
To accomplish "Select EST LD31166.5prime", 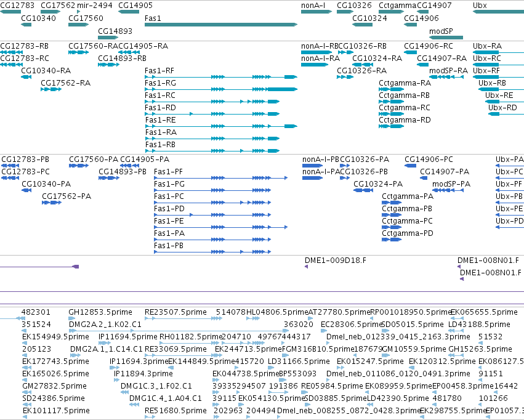I will 299,361.
